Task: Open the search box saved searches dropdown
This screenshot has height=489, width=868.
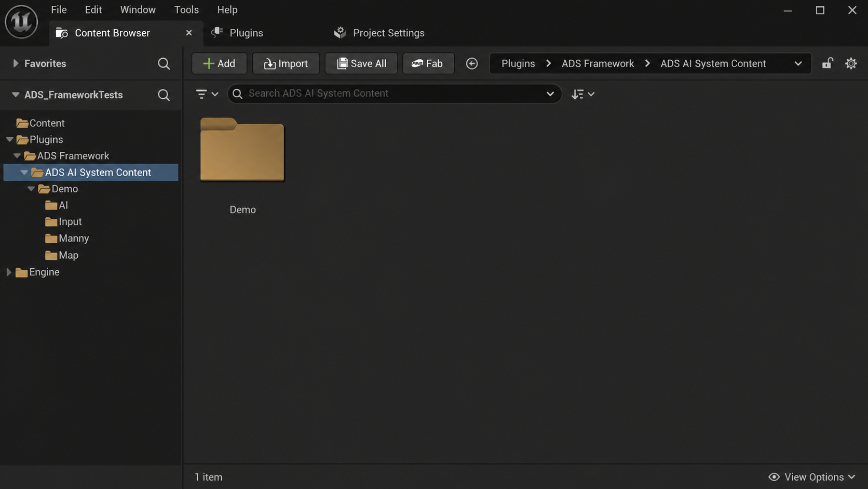Action: [550, 94]
